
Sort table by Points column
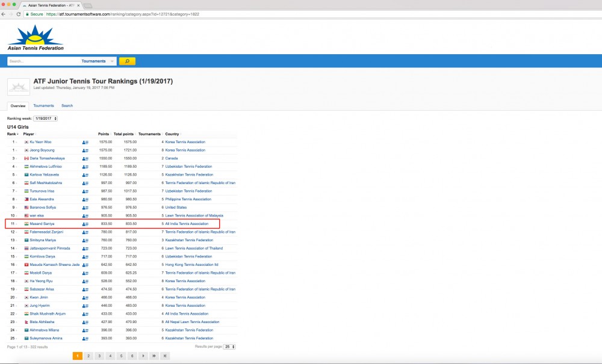[104, 134]
